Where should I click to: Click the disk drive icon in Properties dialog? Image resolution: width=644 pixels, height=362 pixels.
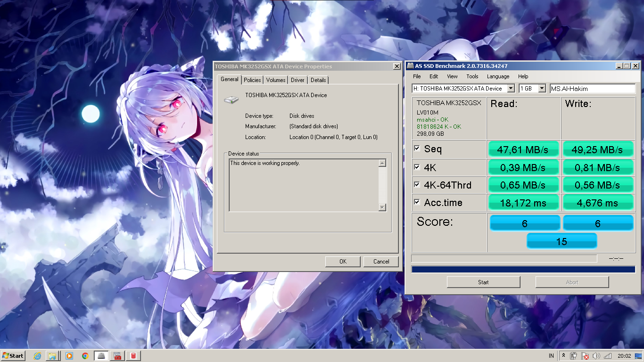(x=231, y=99)
